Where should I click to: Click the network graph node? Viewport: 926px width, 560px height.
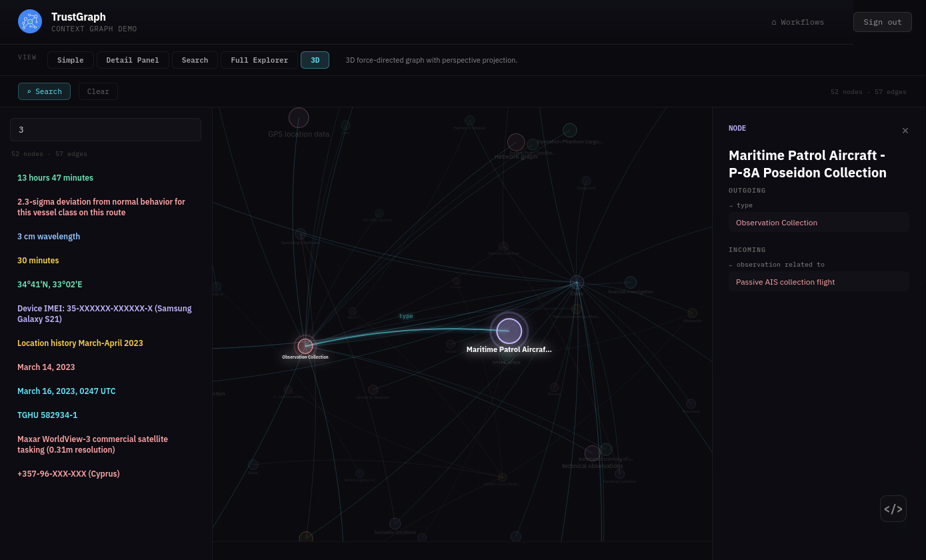[516, 142]
